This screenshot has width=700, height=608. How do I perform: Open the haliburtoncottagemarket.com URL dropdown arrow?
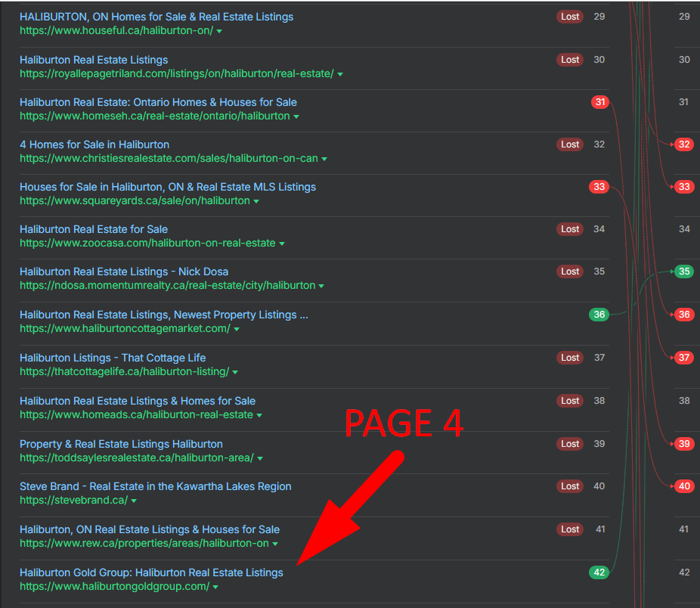237,329
